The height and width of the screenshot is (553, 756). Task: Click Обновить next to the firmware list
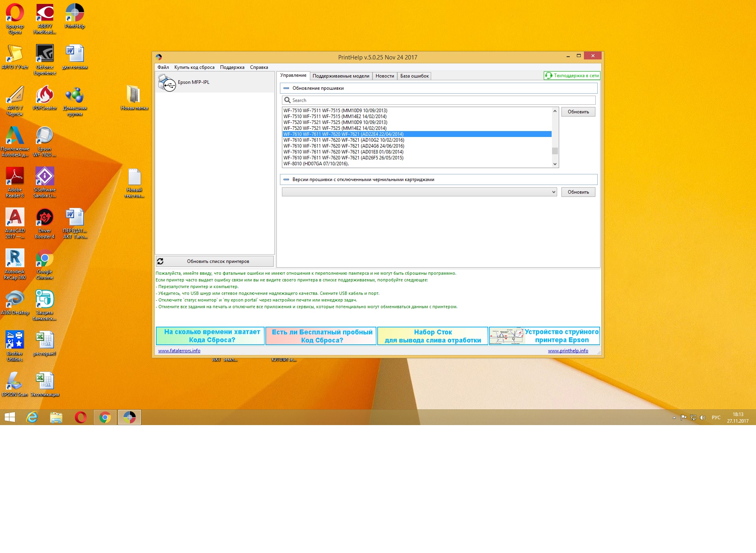[578, 112]
